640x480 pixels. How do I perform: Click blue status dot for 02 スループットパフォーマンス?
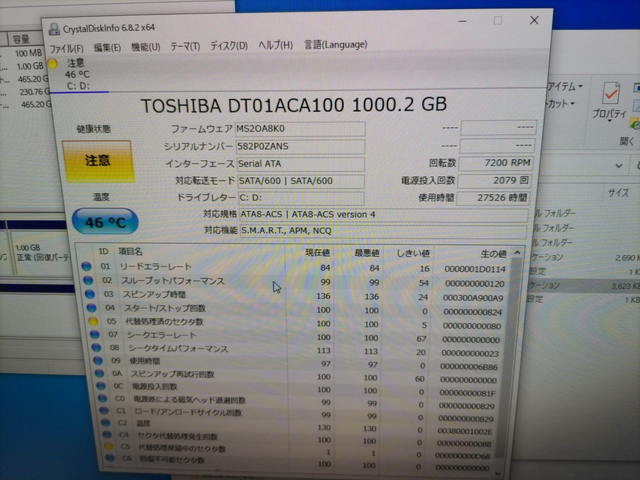(88, 280)
